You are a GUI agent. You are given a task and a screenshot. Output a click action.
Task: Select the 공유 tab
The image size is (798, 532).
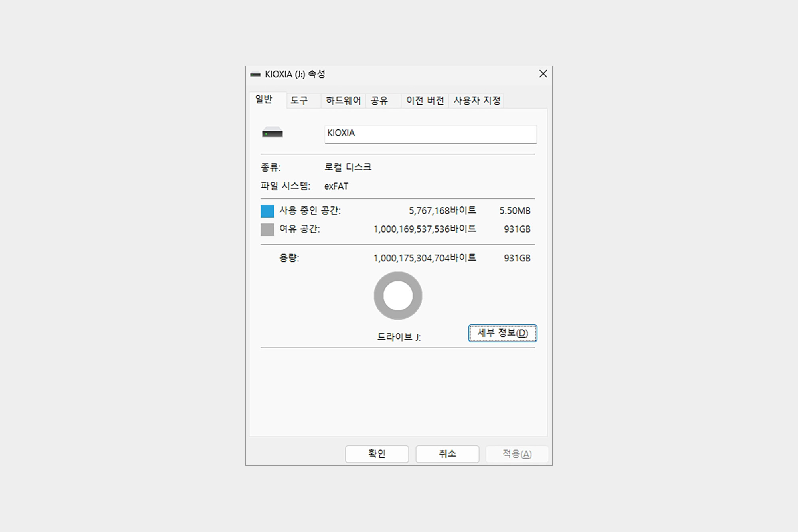[379, 101]
